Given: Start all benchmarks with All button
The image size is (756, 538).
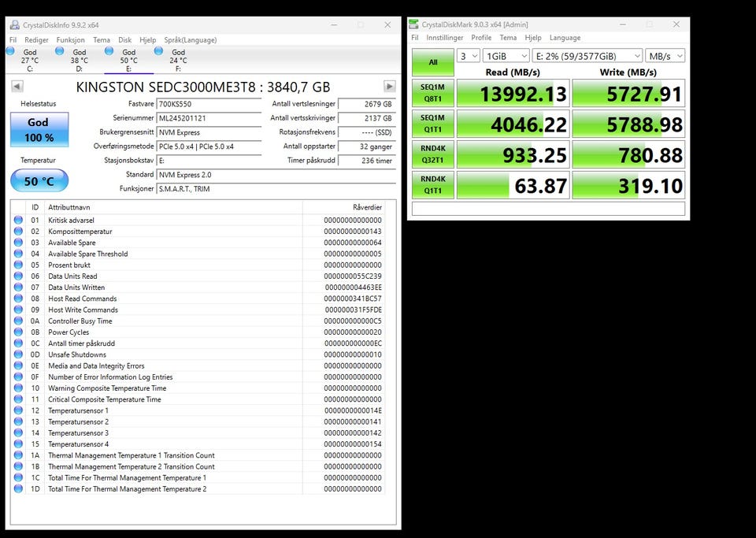Looking at the screenshot, I should (x=433, y=62).
